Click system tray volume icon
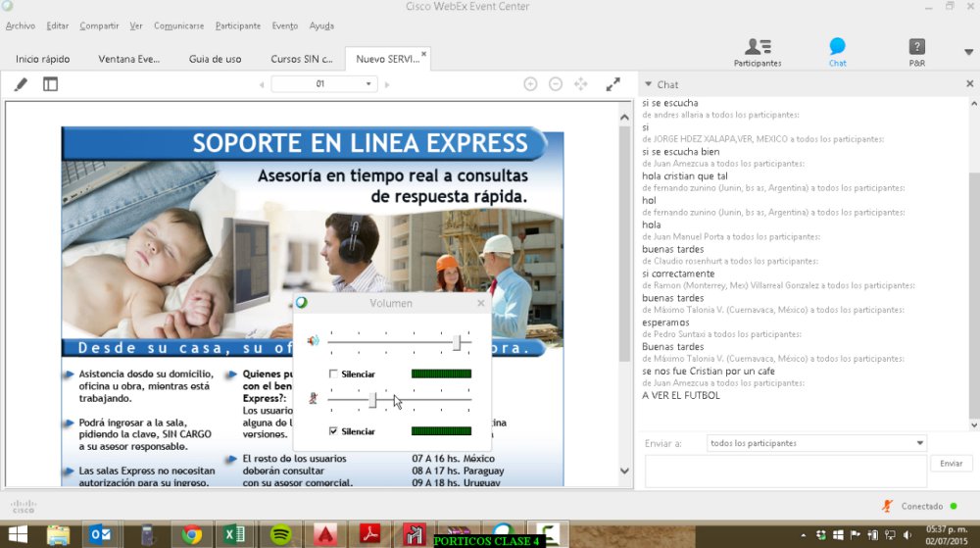Screen dimensions: 980x548 [x=906, y=535]
